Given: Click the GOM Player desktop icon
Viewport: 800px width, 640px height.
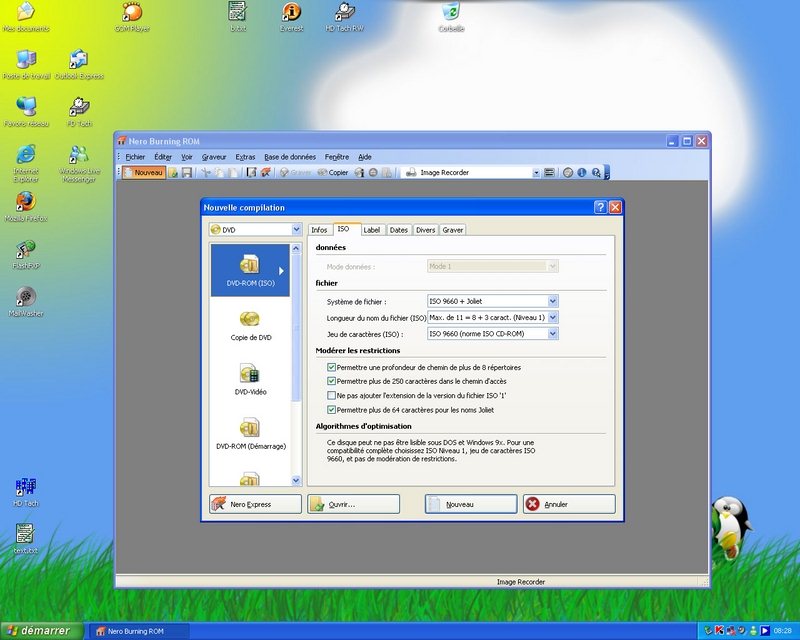Looking at the screenshot, I should point(132,17).
